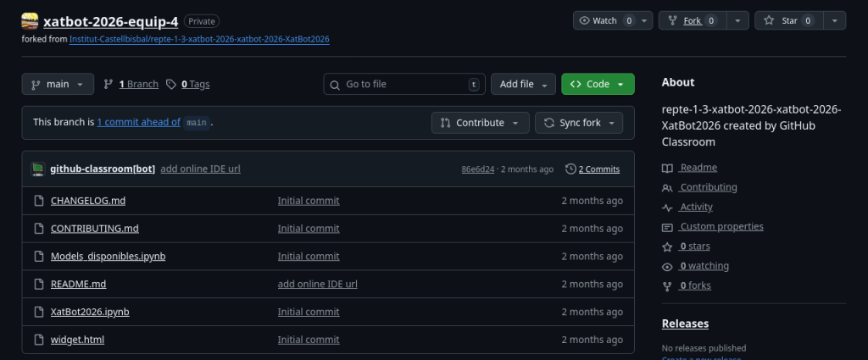Click the tag icon beside Tags
The height and width of the screenshot is (360, 868).
tap(171, 84)
